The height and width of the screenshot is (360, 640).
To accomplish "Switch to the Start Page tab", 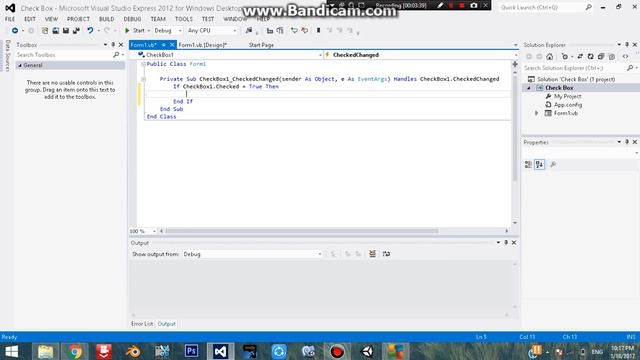I will click(261, 45).
